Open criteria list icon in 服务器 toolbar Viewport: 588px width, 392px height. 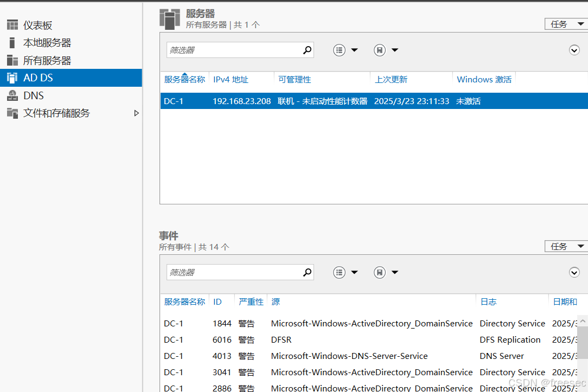[x=339, y=50]
